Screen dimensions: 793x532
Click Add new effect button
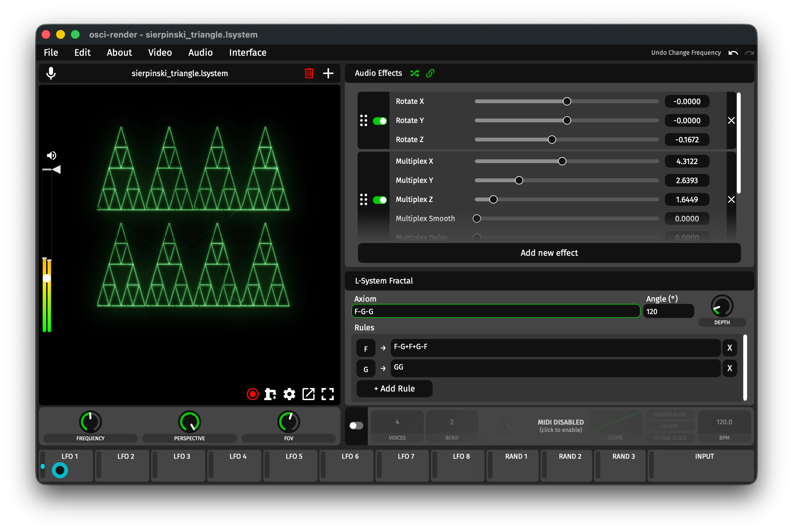click(549, 253)
